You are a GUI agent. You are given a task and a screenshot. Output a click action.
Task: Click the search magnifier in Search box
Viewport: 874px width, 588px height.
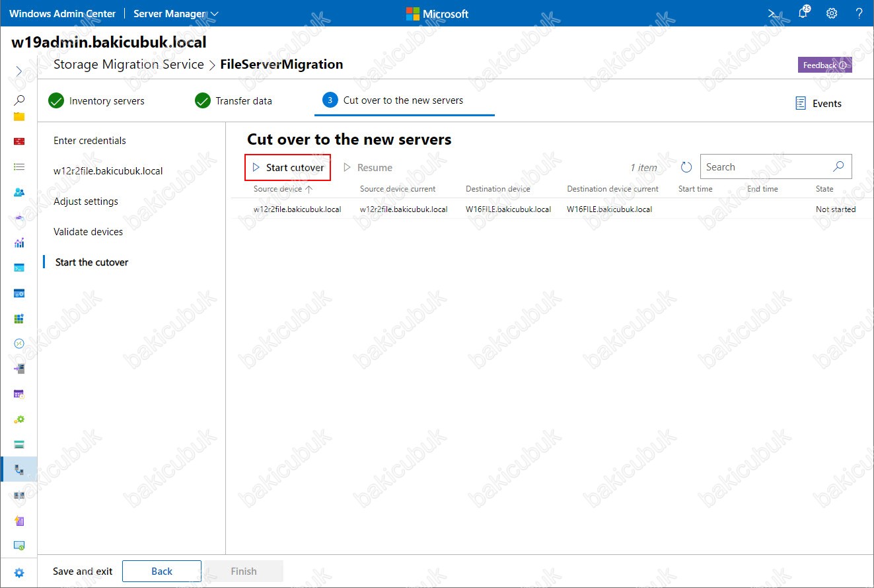pyautogui.click(x=838, y=166)
